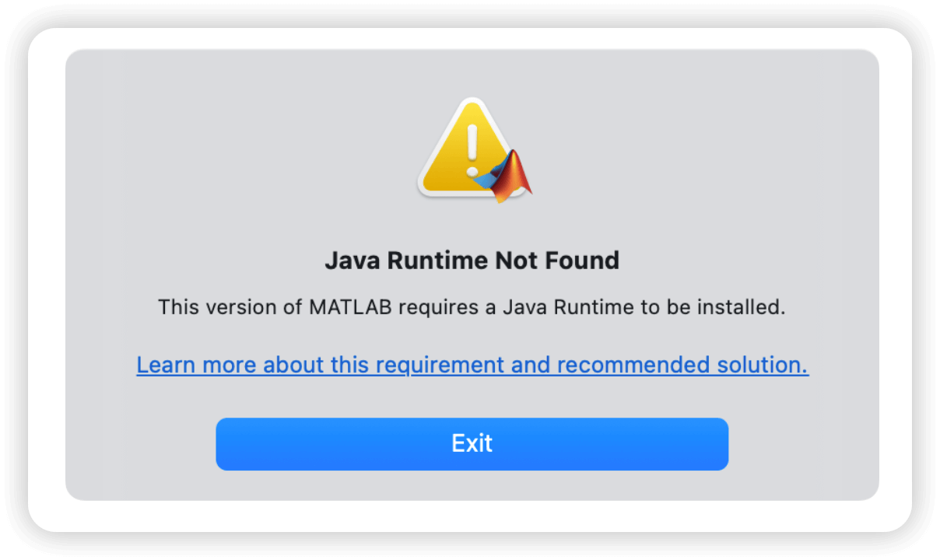This screenshot has height=560, width=940.
Task: Select the Java Runtime Not Found heading
Action: tap(472, 260)
